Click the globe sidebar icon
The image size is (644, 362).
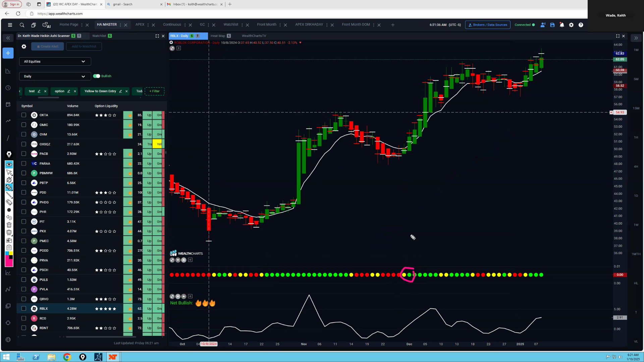tap(8, 340)
